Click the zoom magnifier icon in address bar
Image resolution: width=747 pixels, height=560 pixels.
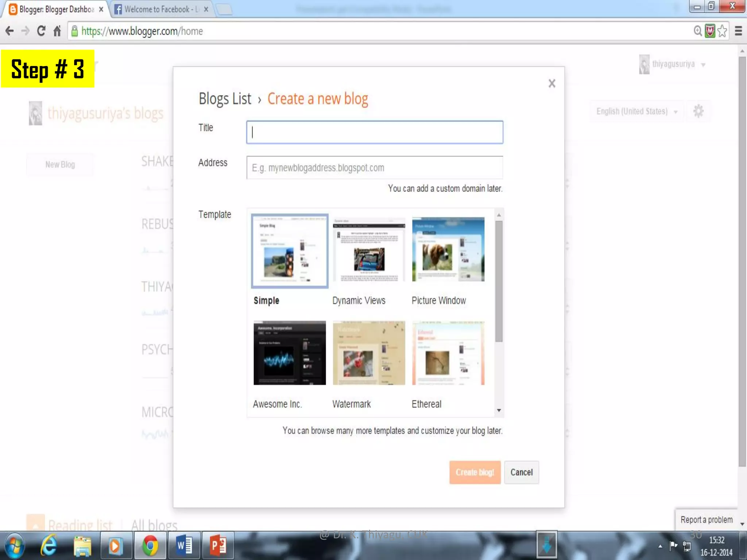click(x=697, y=31)
